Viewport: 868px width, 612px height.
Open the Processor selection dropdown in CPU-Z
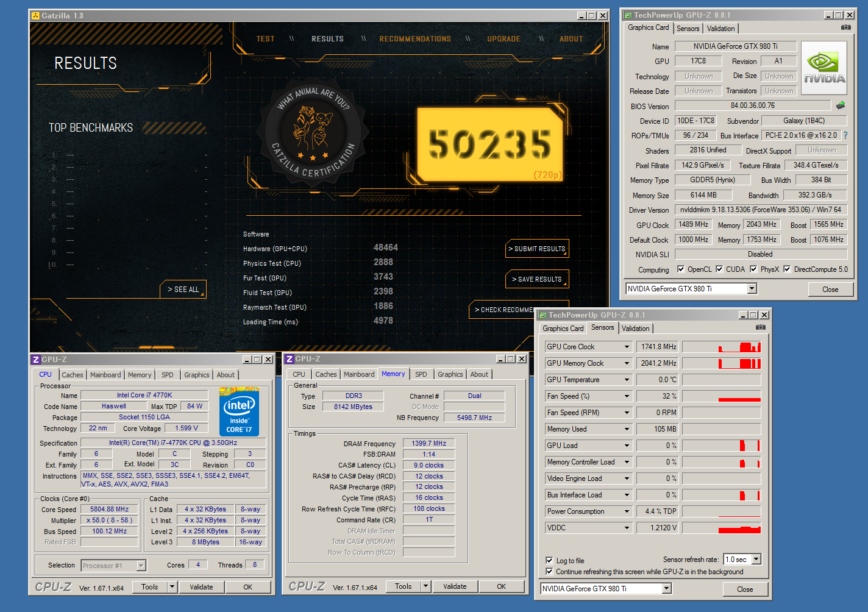(141, 566)
